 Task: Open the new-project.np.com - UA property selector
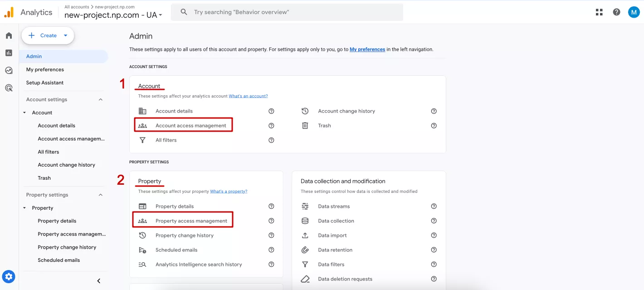click(x=113, y=15)
